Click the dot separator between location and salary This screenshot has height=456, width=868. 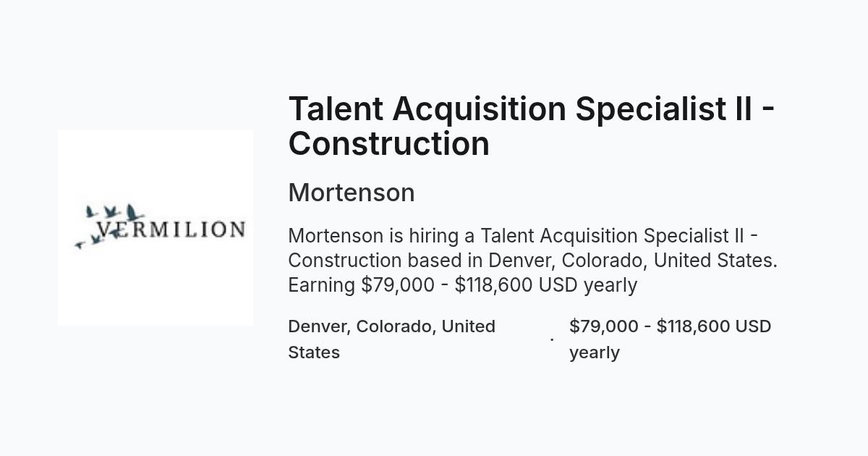click(x=552, y=339)
